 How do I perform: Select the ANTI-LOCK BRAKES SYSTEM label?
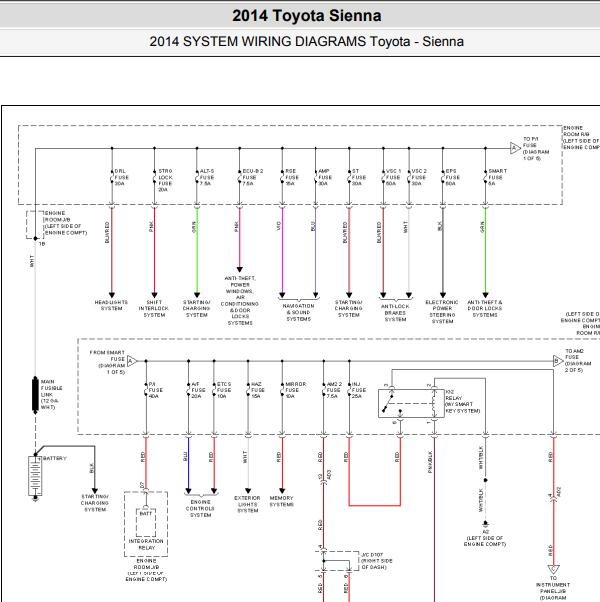pyautogui.click(x=395, y=313)
